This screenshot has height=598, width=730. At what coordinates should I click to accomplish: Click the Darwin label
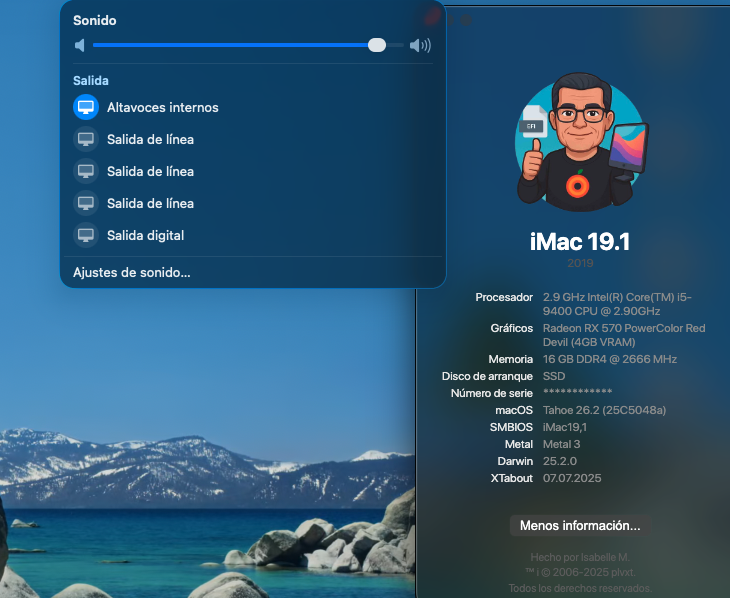click(515, 461)
